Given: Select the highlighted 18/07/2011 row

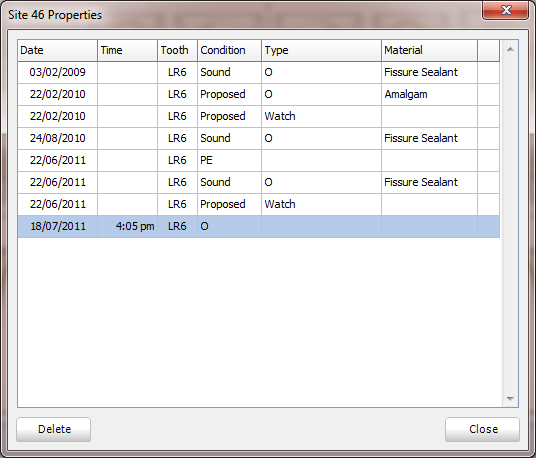Looking at the screenshot, I should point(258,226).
